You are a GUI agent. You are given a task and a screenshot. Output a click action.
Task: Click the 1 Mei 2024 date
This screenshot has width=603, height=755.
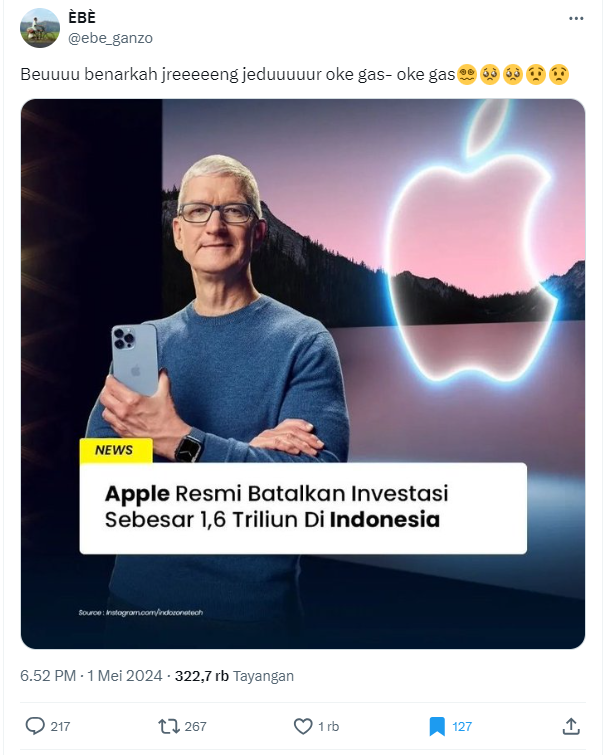click(x=124, y=676)
